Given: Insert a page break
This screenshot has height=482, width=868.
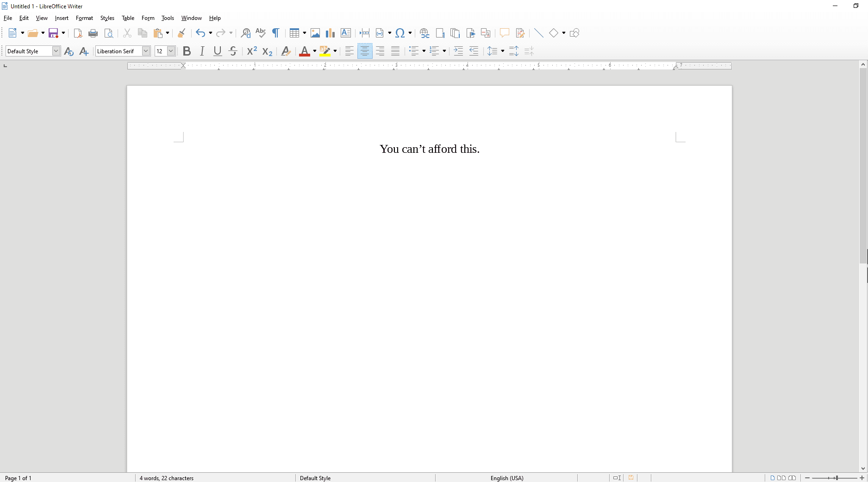Looking at the screenshot, I should click(364, 33).
